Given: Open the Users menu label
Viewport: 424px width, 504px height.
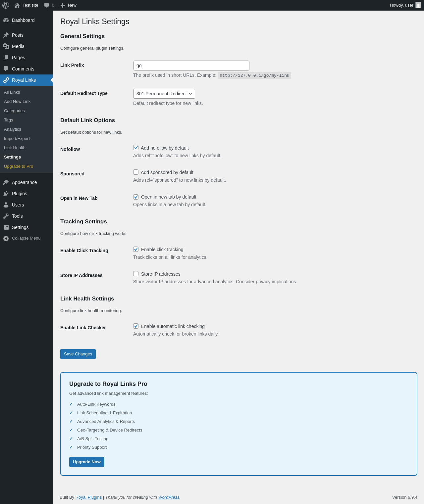Looking at the screenshot, I should pos(18,205).
